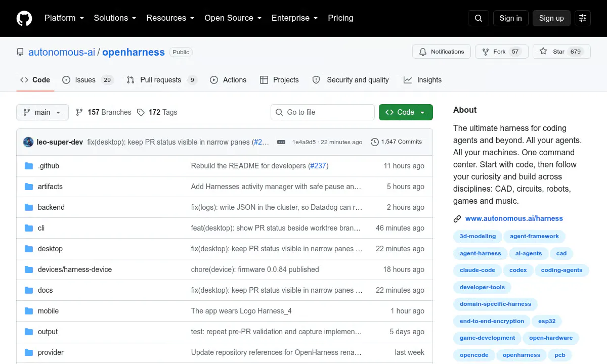This screenshot has height=364, width=607.
Task: Open the backend folder name link
Action: coord(51,207)
